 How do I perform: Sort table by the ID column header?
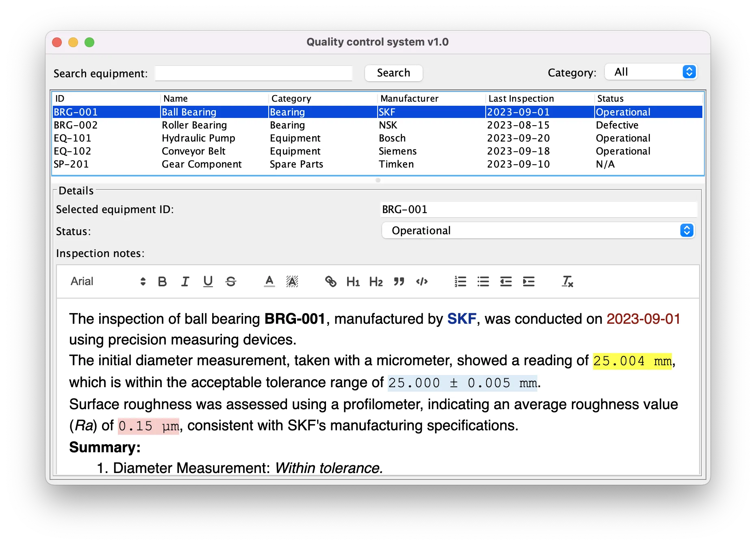pyautogui.click(x=106, y=98)
